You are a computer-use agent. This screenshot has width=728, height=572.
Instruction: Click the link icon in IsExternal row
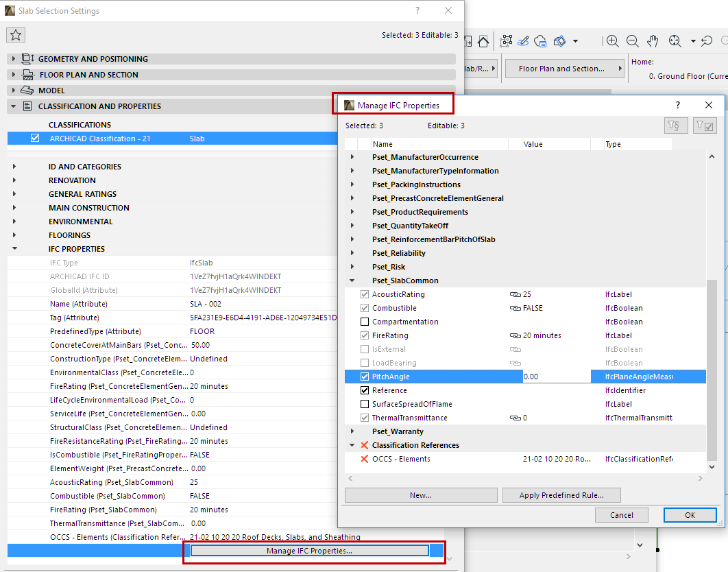pos(515,349)
